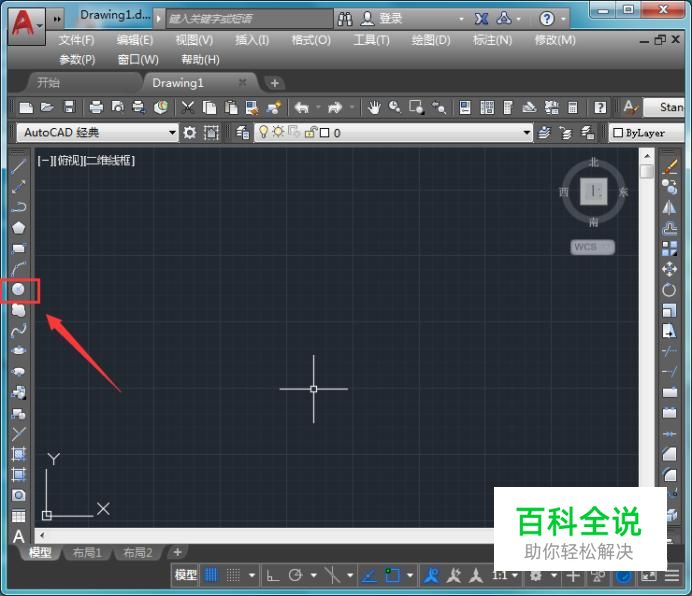Open the 绘图(D) menu

point(431,40)
